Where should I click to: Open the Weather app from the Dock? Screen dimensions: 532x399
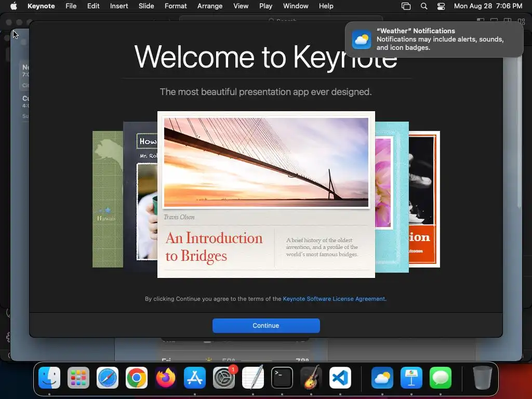pyautogui.click(x=382, y=378)
